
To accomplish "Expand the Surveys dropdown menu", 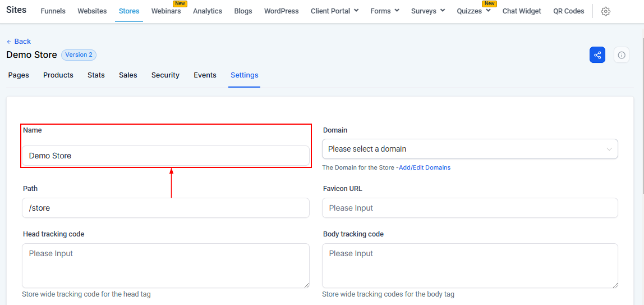I will tap(427, 11).
